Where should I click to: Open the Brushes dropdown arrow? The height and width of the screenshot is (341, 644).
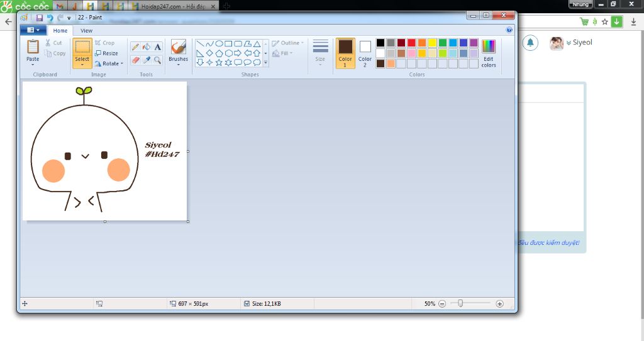(x=178, y=65)
